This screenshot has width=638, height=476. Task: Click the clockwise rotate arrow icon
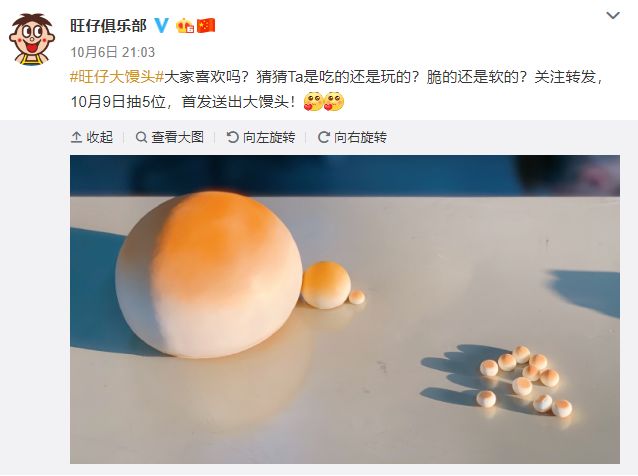pos(323,138)
